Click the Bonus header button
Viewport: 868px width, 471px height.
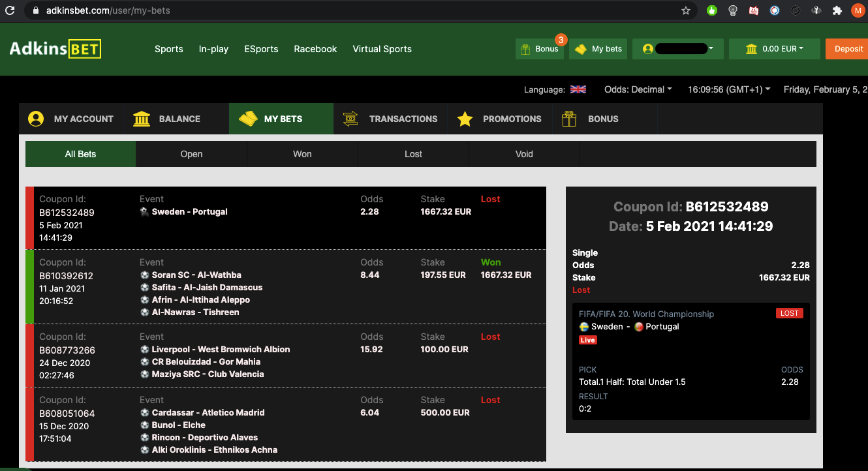tap(539, 49)
